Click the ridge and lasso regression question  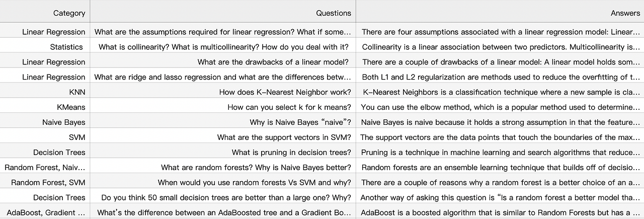click(x=222, y=77)
